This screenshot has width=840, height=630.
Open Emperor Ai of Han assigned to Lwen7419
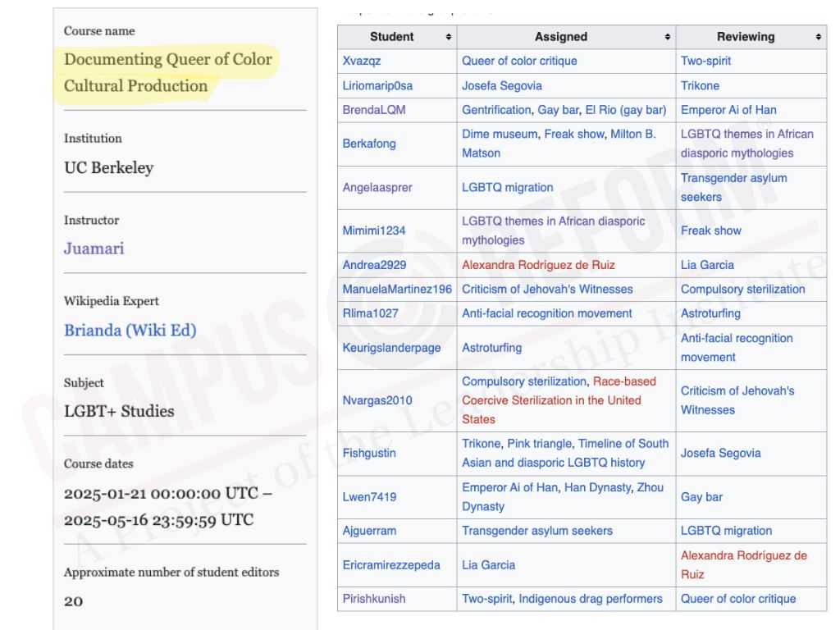click(x=510, y=487)
